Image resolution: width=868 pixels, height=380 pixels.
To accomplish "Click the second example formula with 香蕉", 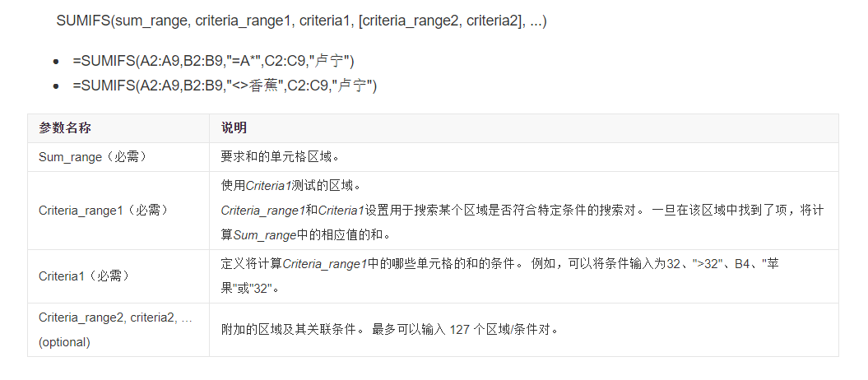I will click(x=224, y=86).
